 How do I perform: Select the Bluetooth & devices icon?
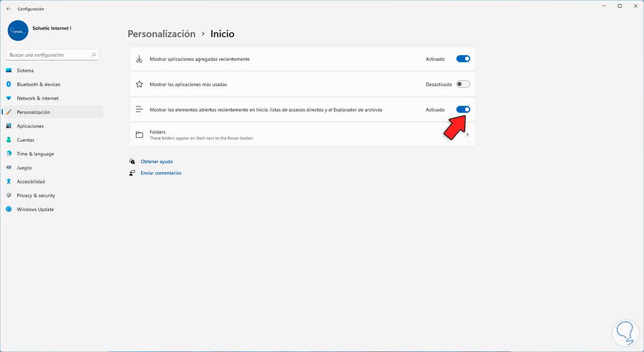[x=9, y=84]
